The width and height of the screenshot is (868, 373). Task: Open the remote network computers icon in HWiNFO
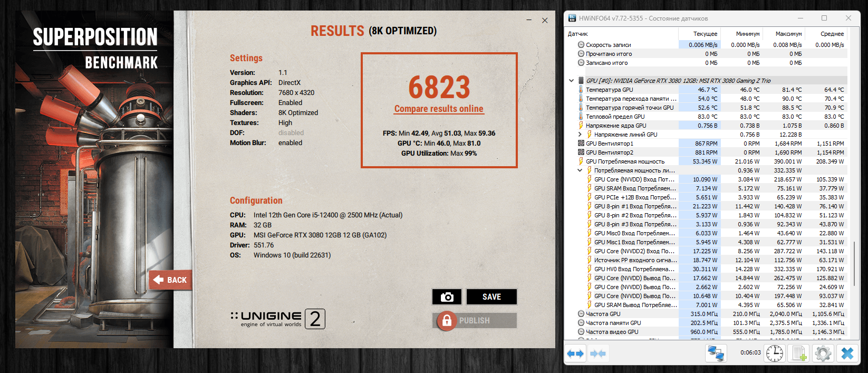tap(716, 353)
